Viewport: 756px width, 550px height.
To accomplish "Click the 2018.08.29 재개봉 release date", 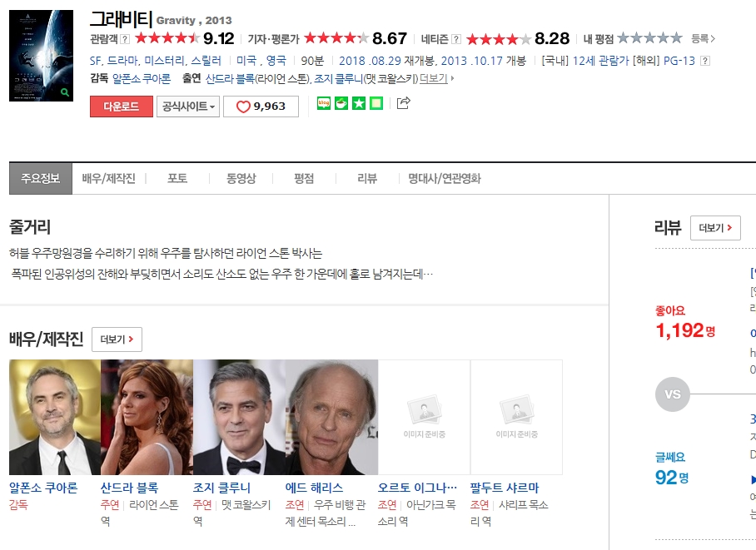I will coord(387,61).
